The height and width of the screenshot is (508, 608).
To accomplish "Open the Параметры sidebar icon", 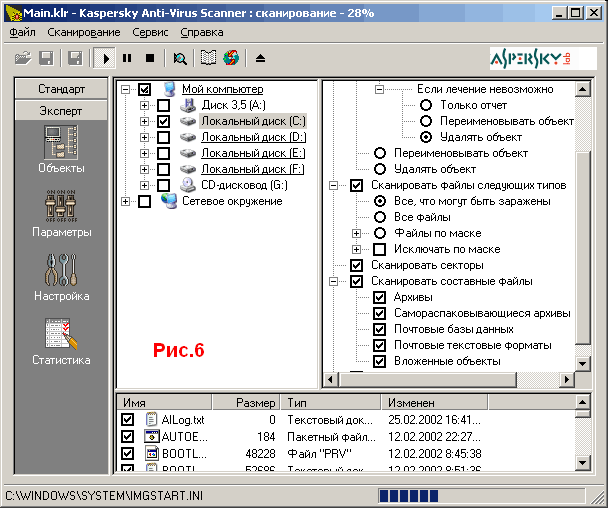I will pos(61,206).
